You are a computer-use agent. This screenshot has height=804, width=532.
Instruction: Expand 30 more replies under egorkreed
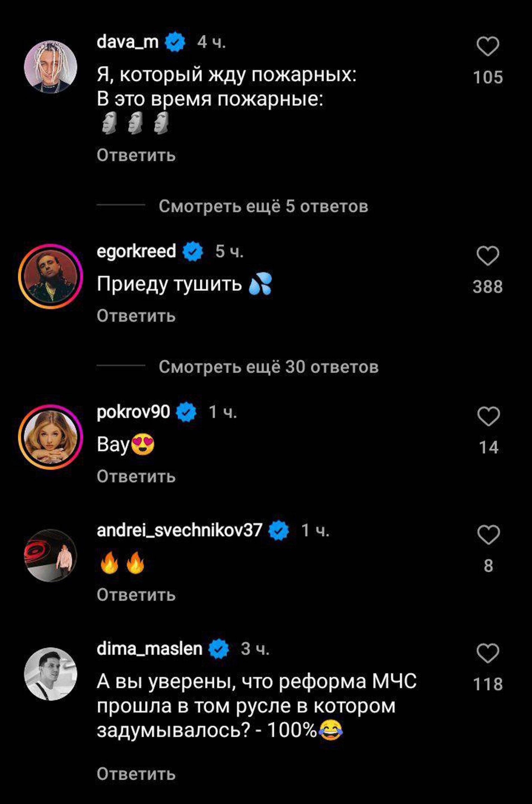click(x=268, y=366)
